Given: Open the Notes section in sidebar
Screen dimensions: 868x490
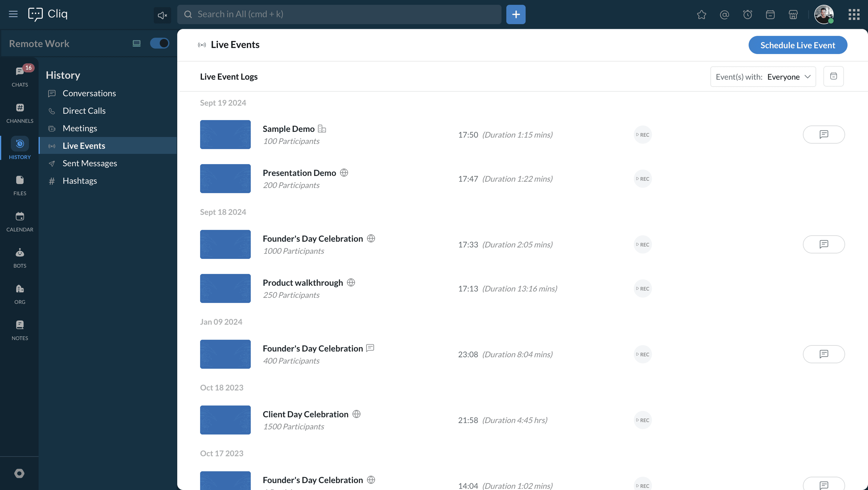Looking at the screenshot, I should coord(20,330).
